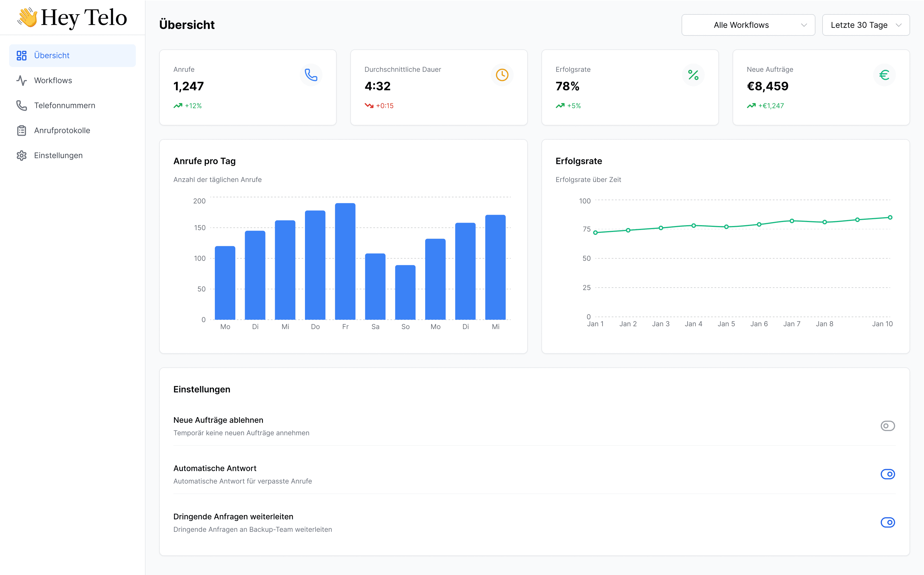Expand the Letzte 30 Tage dropdown
This screenshot has height=575, width=924.
coord(865,25)
